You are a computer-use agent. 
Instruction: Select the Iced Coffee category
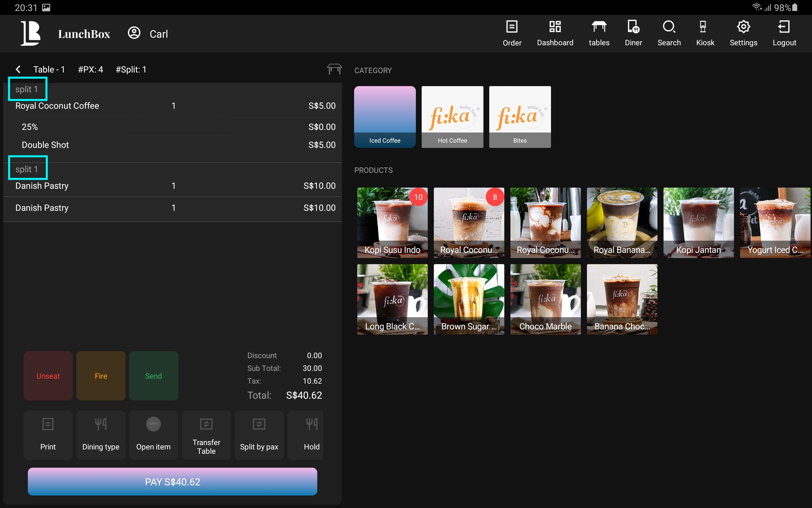385,117
